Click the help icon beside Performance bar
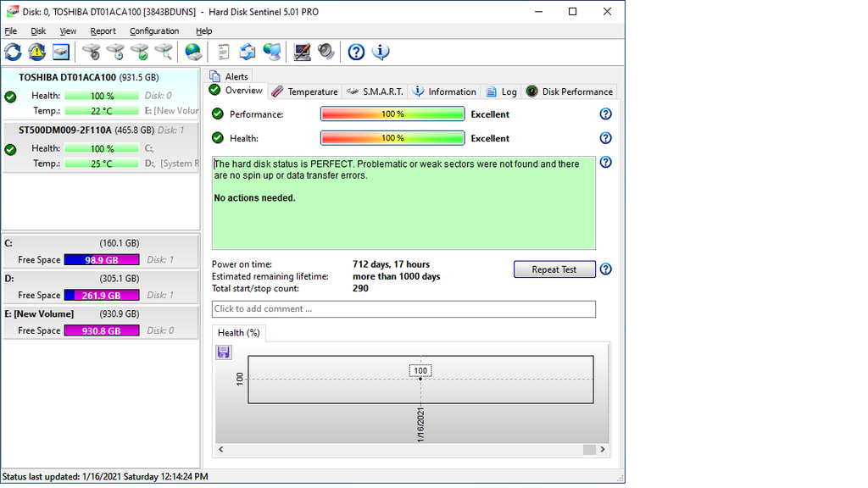This screenshot has width=868, height=488. coord(605,114)
